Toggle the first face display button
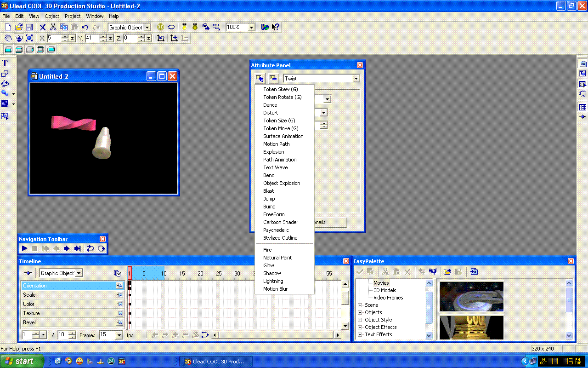 [8, 50]
